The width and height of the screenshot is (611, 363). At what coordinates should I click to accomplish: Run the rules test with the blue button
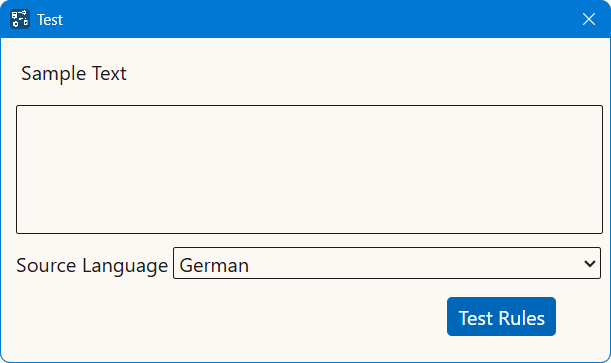tap(501, 317)
